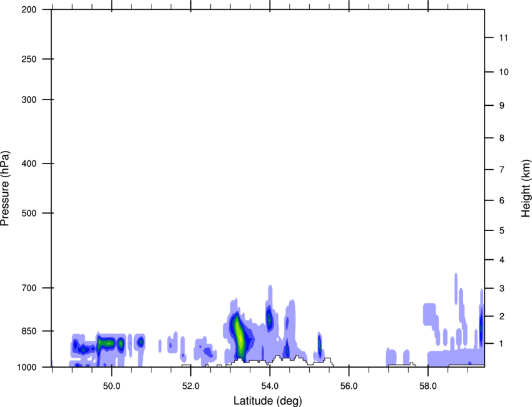Click the 850 pressure axis label
The width and height of the screenshot is (532, 407).
(x=29, y=331)
